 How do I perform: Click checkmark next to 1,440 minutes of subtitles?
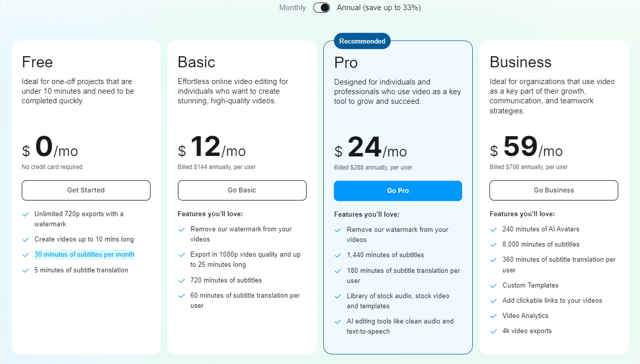coord(337,256)
